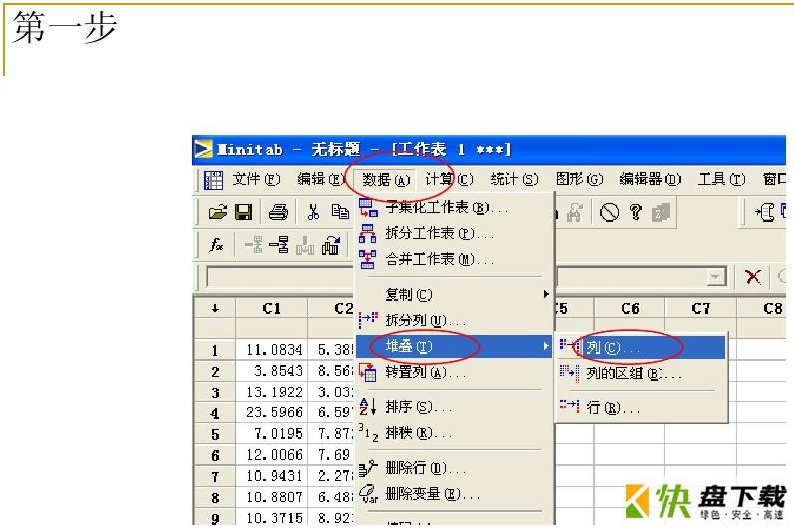
Task: Open the 文件(F) menu
Action: pyautogui.click(x=256, y=179)
